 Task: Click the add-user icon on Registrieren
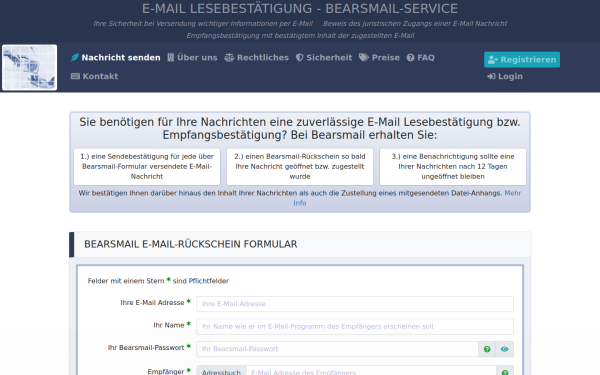(492, 60)
